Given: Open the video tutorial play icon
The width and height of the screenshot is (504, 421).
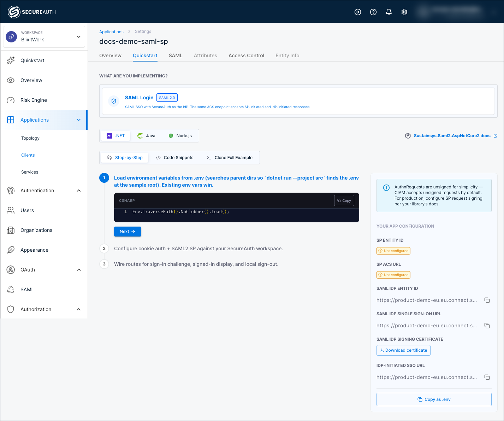Looking at the screenshot, I should (x=358, y=12).
